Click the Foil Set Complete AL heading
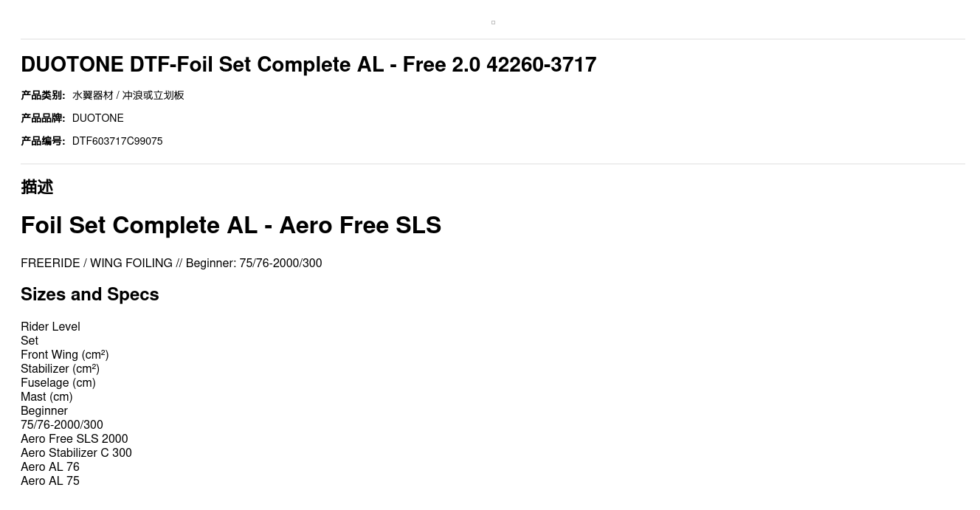The height and width of the screenshot is (510, 980). tap(231, 225)
